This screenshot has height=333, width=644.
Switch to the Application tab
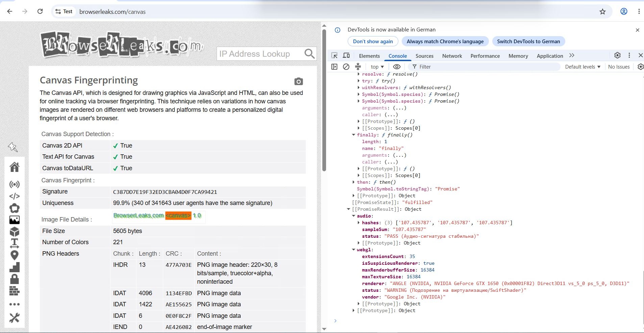[550, 56]
